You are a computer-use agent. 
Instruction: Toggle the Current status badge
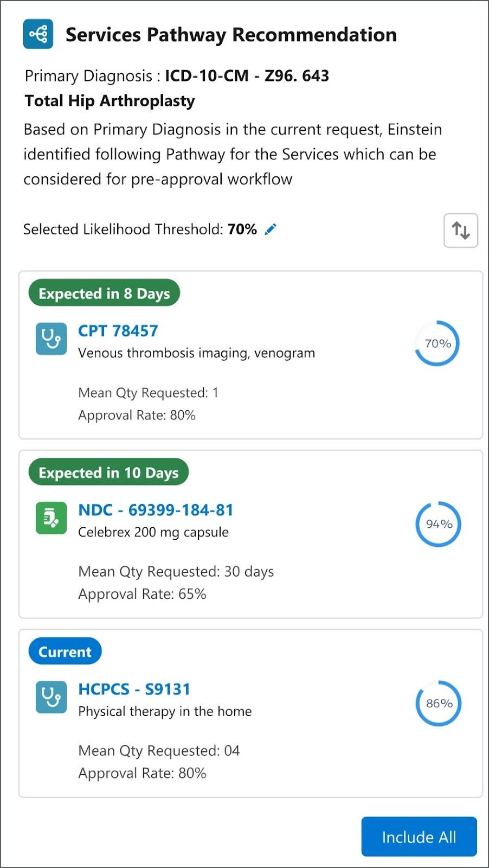point(65,651)
